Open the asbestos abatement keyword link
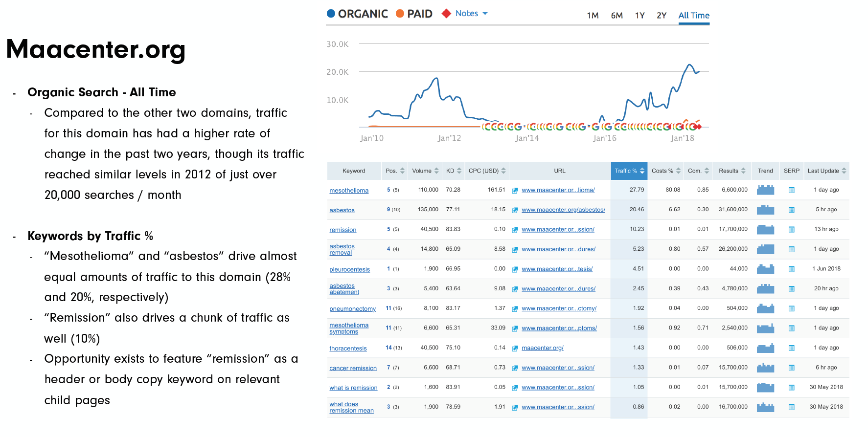The height and width of the screenshot is (437, 868). coord(344,289)
